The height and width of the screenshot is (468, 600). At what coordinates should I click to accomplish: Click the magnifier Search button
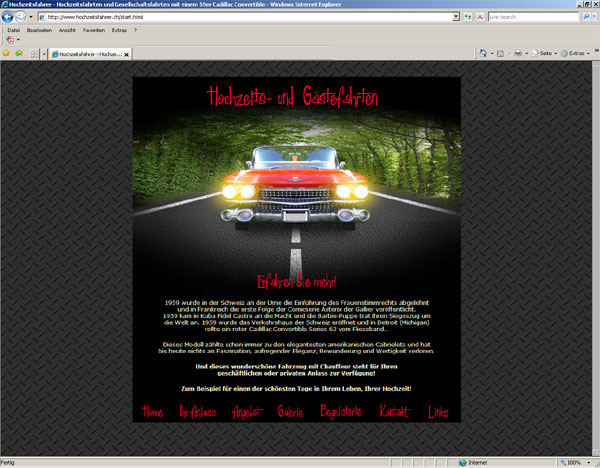[x=585, y=17]
